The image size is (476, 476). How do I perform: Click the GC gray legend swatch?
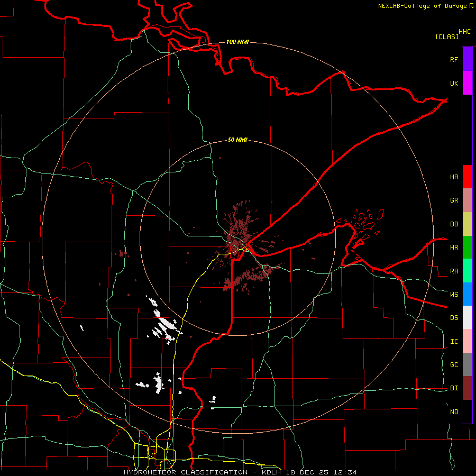point(467,364)
